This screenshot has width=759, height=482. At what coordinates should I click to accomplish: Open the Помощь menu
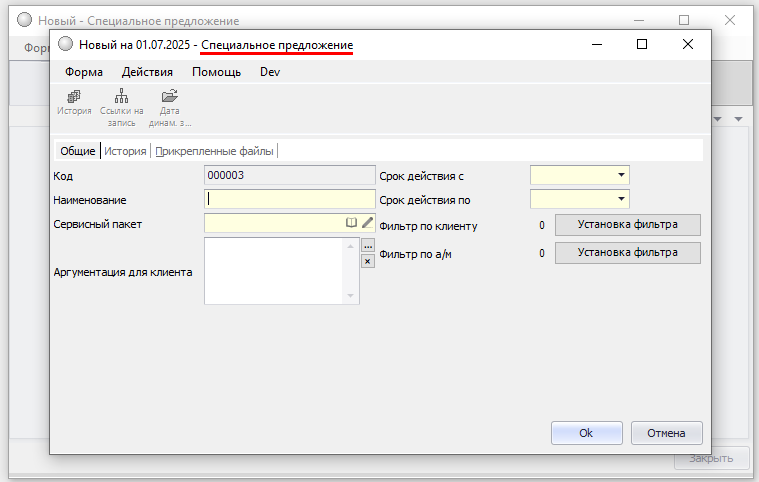point(216,72)
